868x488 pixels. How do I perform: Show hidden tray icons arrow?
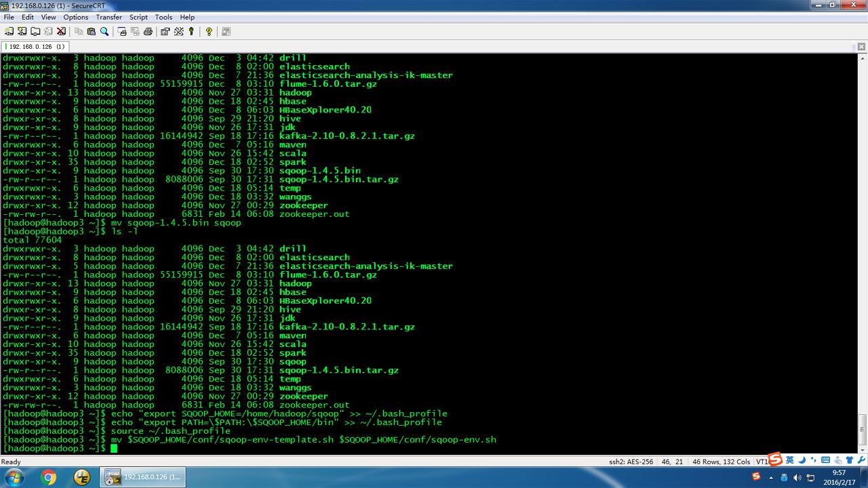(x=770, y=477)
